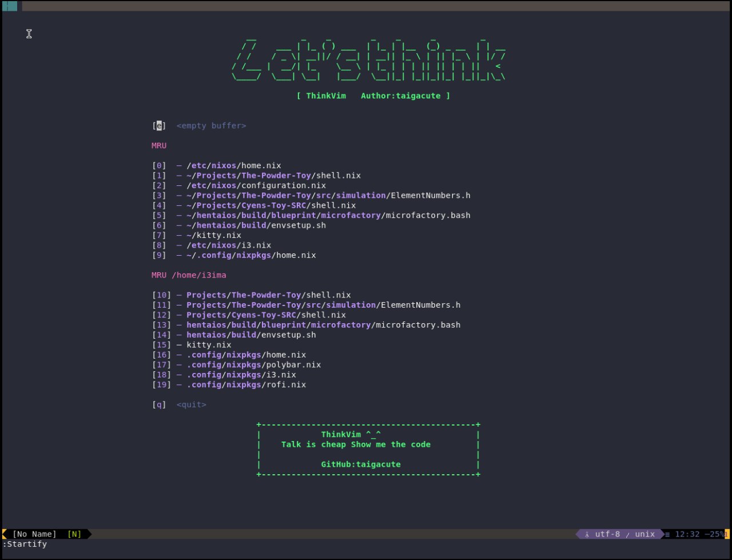
Task: Click the [No Name] buffer label in statusline
Action: pos(34,534)
